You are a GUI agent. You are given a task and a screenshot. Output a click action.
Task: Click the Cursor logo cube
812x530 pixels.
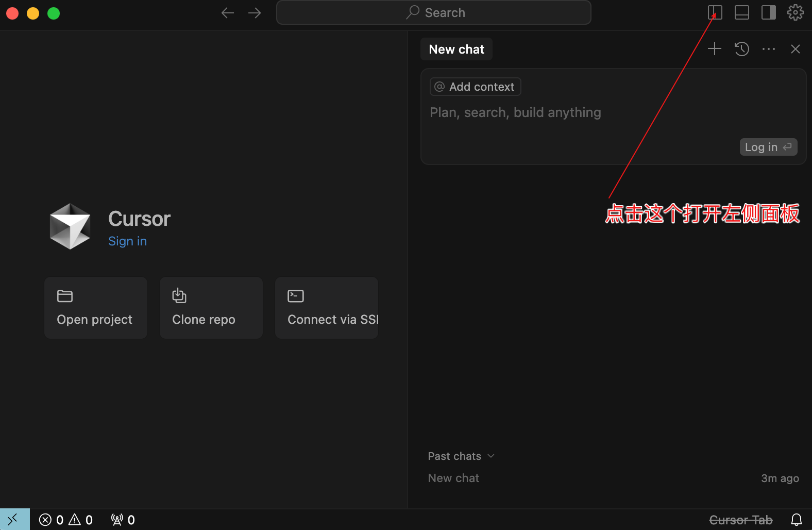pos(70,226)
